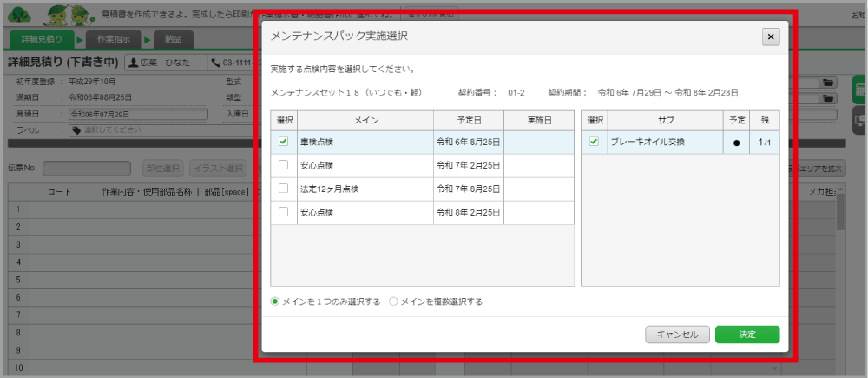
Task: Select row number 5 in background table
Action: click(x=19, y=280)
